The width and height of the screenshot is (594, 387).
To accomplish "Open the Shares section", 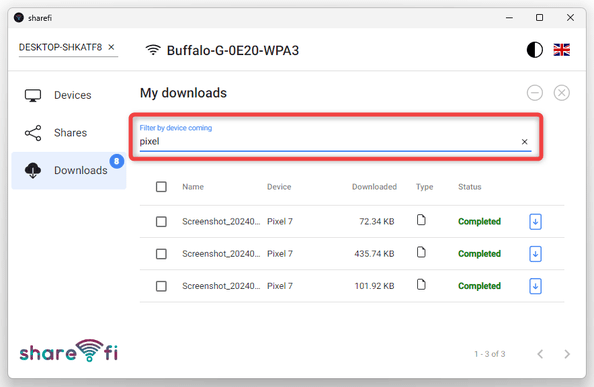I will pos(69,133).
